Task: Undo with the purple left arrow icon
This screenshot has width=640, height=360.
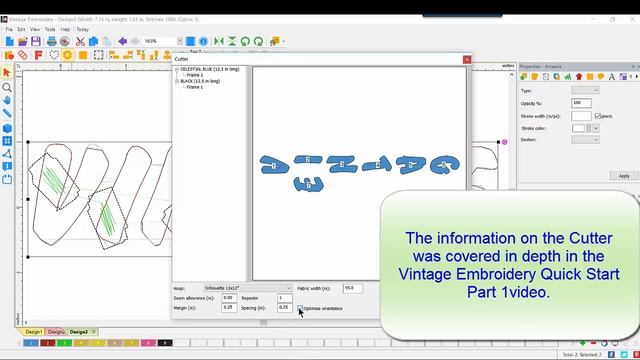Action: [x=122, y=41]
